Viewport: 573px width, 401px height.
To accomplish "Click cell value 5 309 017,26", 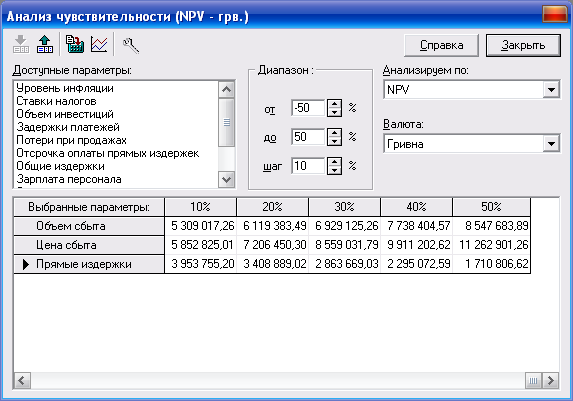I will pos(201,226).
